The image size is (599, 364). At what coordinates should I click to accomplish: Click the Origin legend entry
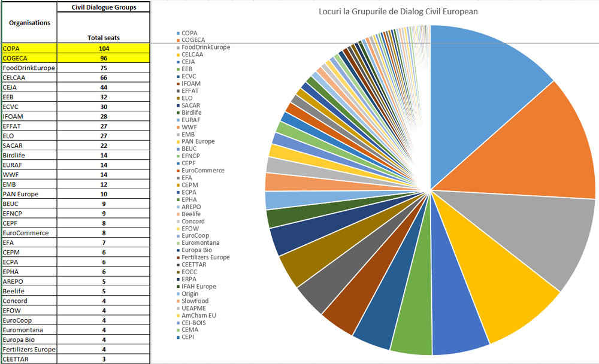pos(187,293)
